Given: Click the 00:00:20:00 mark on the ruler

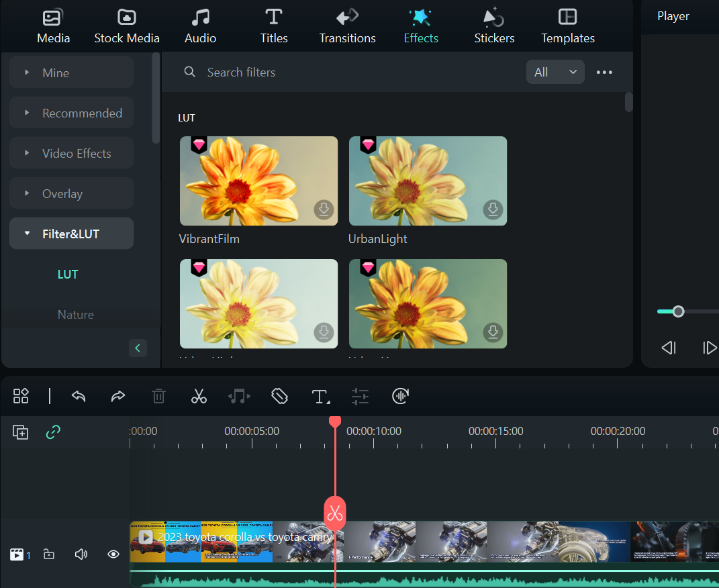Looking at the screenshot, I should click(x=618, y=431).
